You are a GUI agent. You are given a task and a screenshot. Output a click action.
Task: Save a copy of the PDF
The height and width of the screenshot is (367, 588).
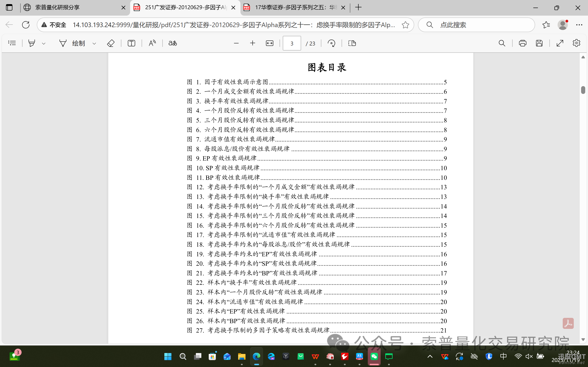point(539,43)
